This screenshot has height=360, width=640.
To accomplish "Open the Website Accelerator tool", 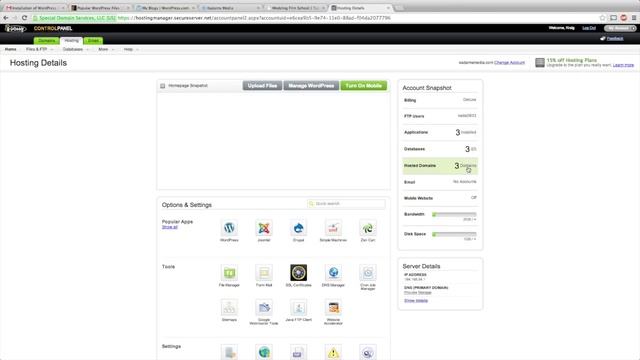I will point(333,308).
